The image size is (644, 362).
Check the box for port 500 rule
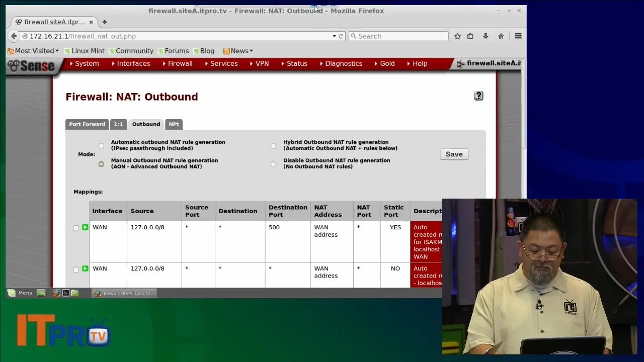tap(76, 228)
